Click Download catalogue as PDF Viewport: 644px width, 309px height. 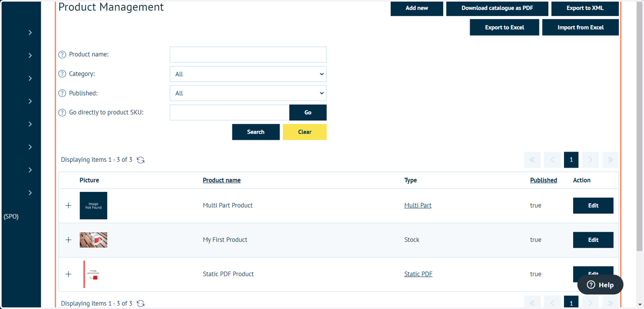[x=497, y=8]
